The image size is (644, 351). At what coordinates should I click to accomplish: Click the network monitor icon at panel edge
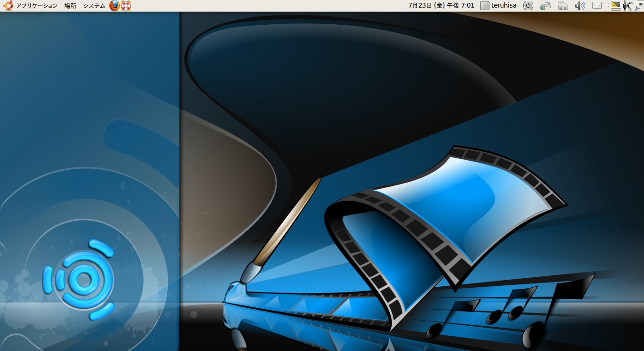click(639, 6)
